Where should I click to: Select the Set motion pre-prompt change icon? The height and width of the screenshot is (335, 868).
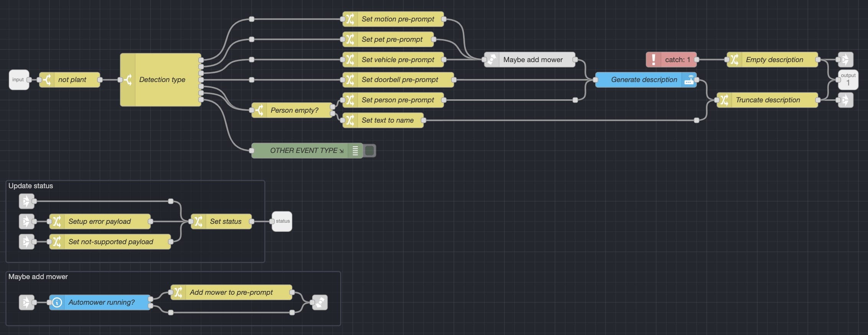[x=350, y=19]
